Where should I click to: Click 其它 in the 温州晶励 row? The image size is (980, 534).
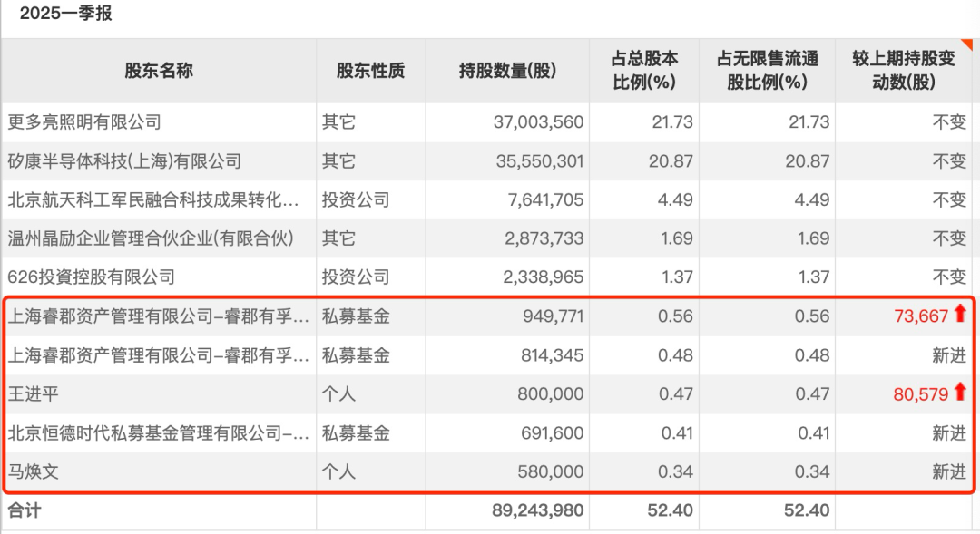338,238
